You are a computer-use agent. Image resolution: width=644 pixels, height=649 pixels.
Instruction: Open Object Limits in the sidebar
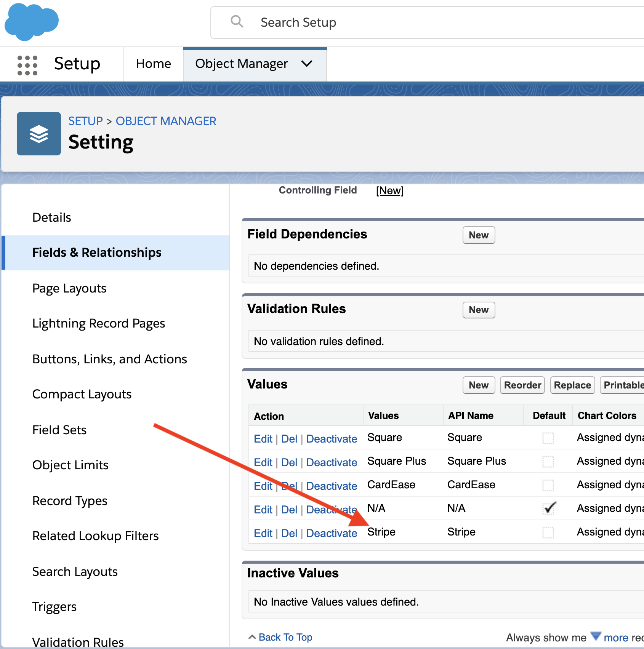pos(70,465)
